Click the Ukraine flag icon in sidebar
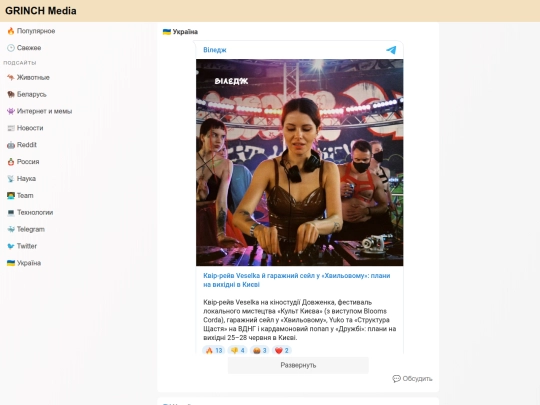The height and width of the screenshot is (405, 540). click(11, 263)
